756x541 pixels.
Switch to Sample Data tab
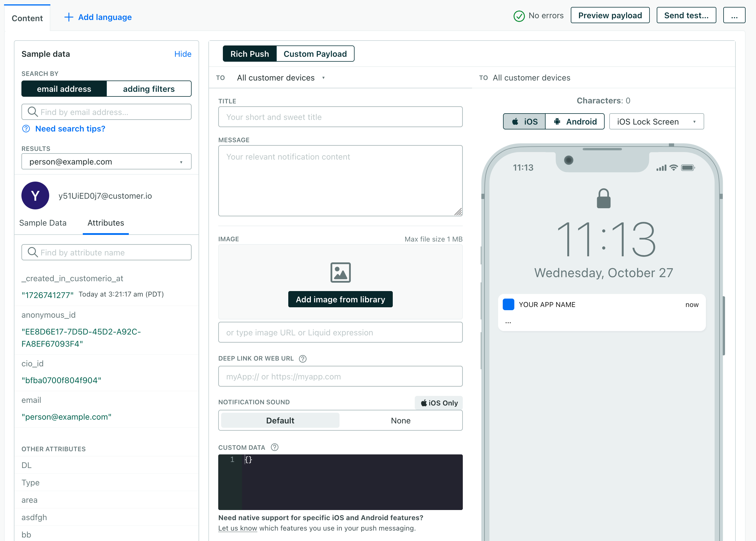43,222
